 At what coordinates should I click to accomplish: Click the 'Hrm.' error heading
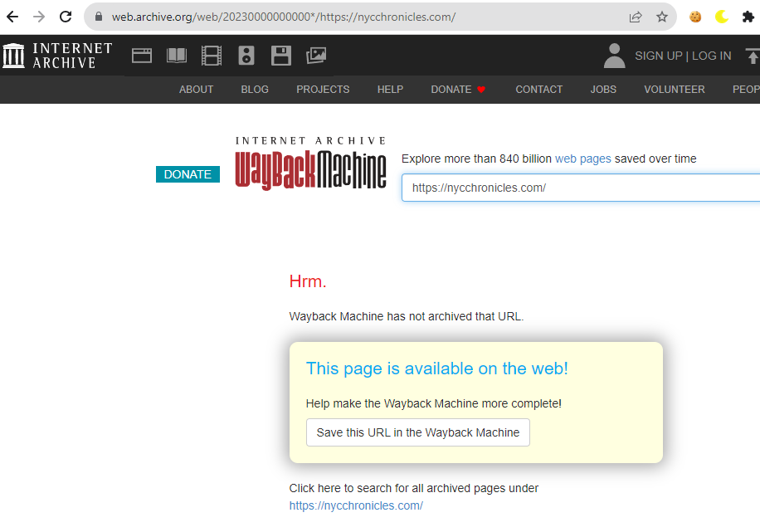(x=308, y=281)
